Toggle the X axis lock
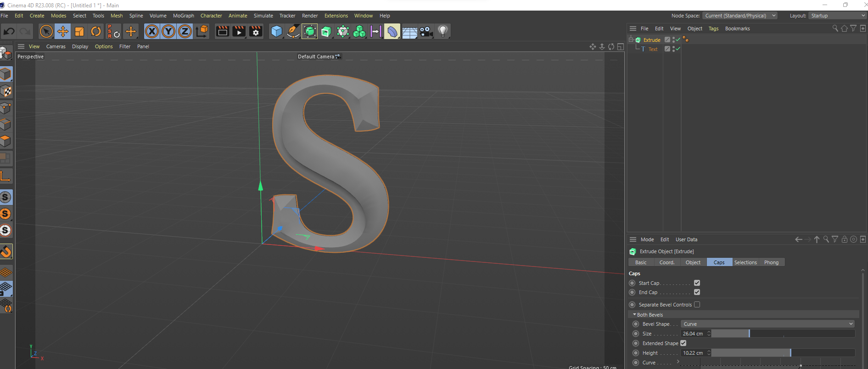868x369 pixels. pos(152,31)
